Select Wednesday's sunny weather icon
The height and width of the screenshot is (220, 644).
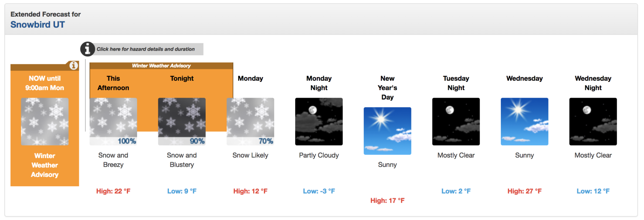[525, 122]
